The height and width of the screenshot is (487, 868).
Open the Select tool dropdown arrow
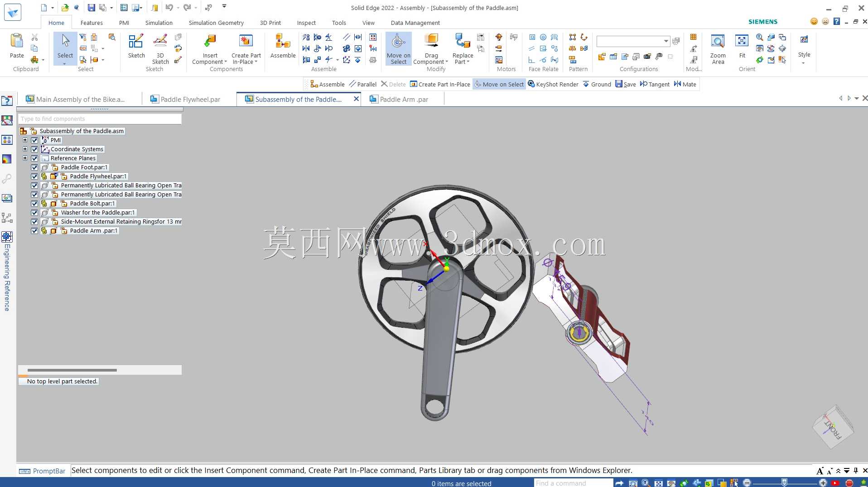click(65, 64)
